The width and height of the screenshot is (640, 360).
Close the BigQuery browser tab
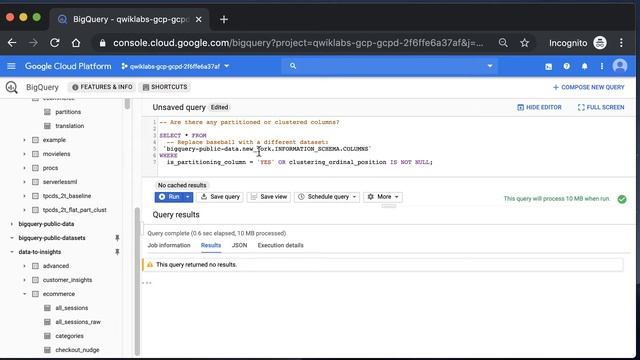point(198,19)
